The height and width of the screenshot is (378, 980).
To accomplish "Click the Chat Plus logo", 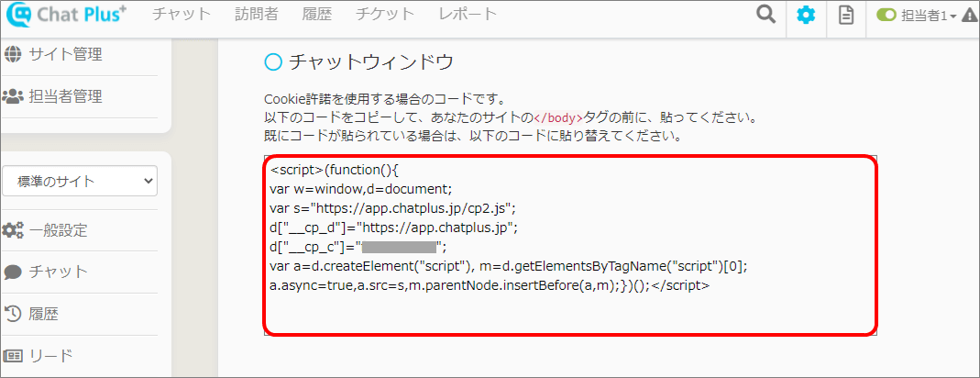I will [x=66, y=15].
